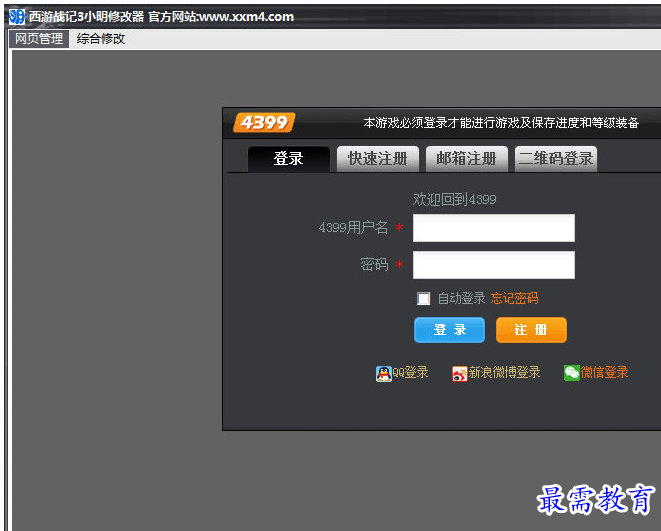The height and width of the screenshot is (531, 661).
Task: Click the QQ penguin login icon
Action: tap(384, 373)
